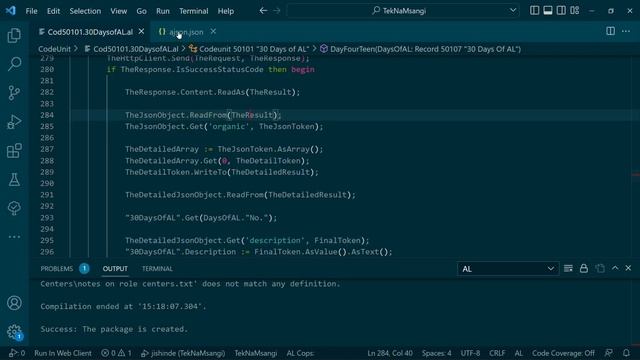Open the Run menu

[x=162, y=11]
